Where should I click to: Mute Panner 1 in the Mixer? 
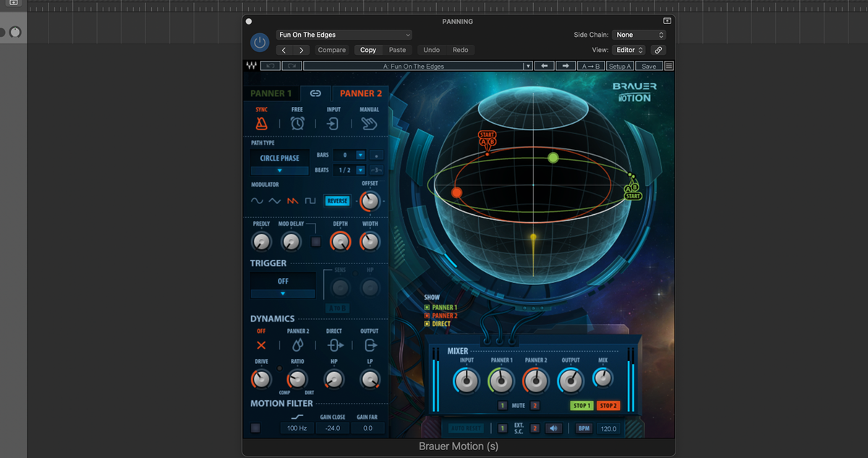(x=503, y=406)
